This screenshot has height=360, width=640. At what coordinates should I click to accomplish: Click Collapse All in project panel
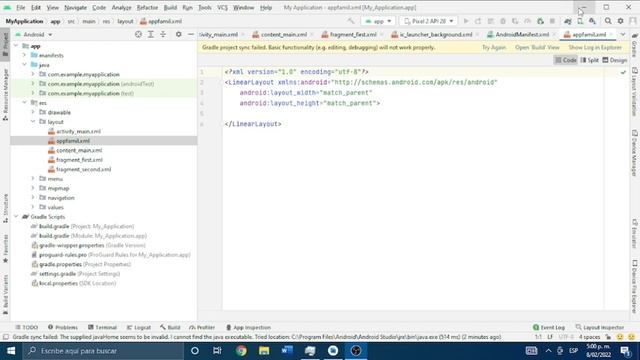tap(163, 35)
